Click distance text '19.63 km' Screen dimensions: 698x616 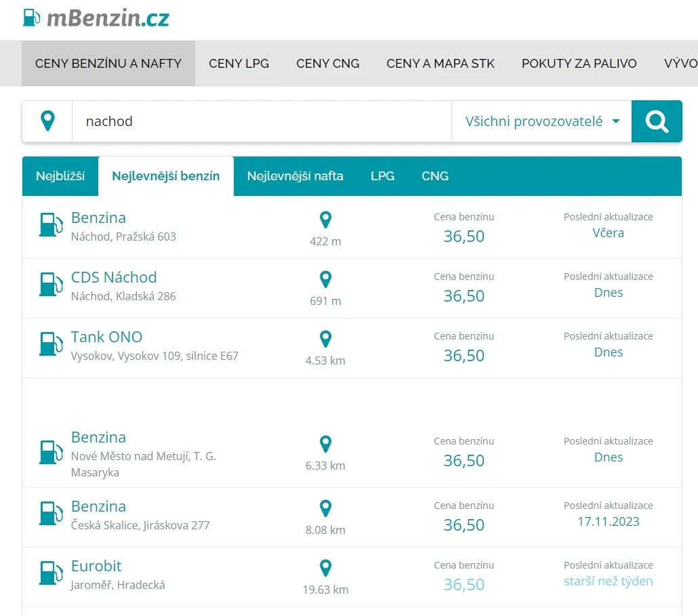point(325,590)
